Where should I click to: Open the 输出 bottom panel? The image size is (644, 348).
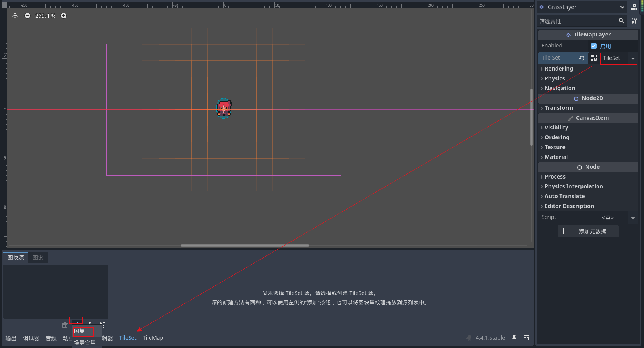pyautogui.click(x=11, y=338)
